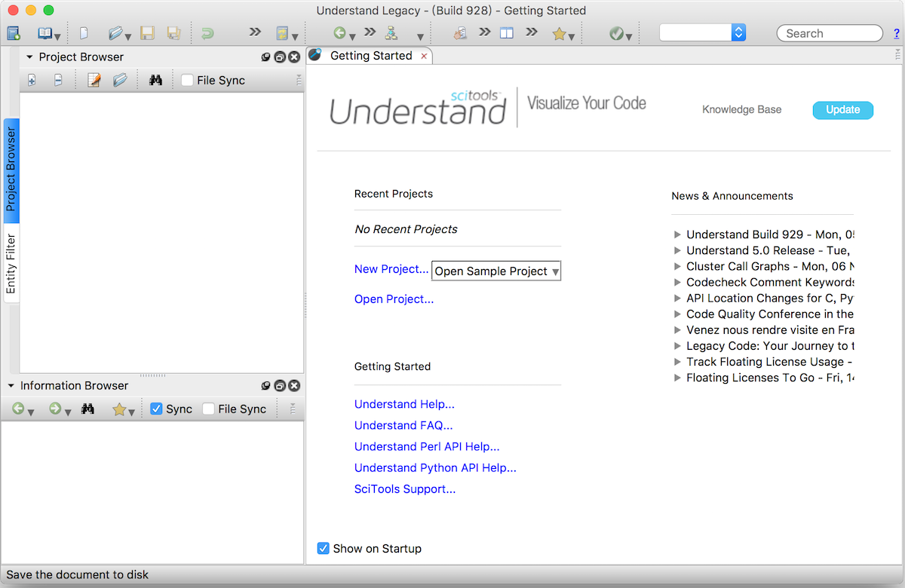Click the Legacy Code: Your Journey news item
This screenshot has width=905, height=588.
click(770, 346)
